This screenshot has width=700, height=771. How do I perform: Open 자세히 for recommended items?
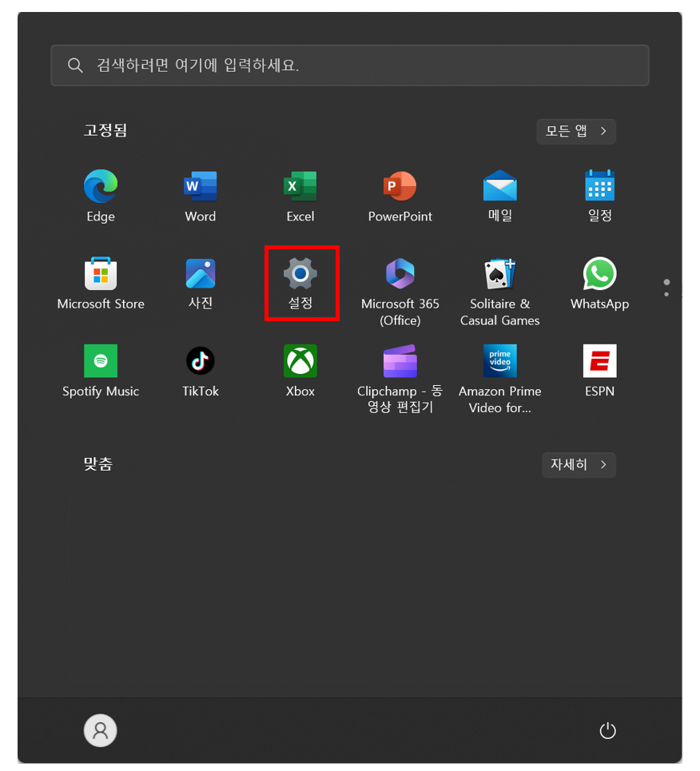(x=579, y=465)
